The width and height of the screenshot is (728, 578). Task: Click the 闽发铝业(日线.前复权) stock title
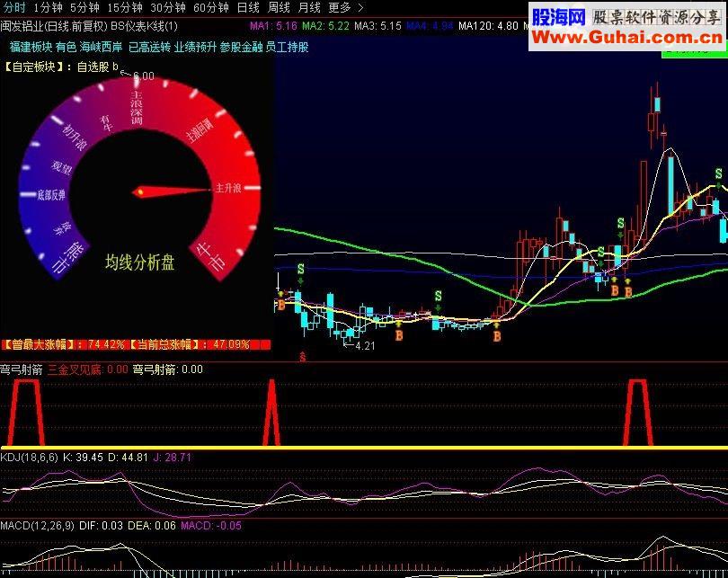(54, 26)
